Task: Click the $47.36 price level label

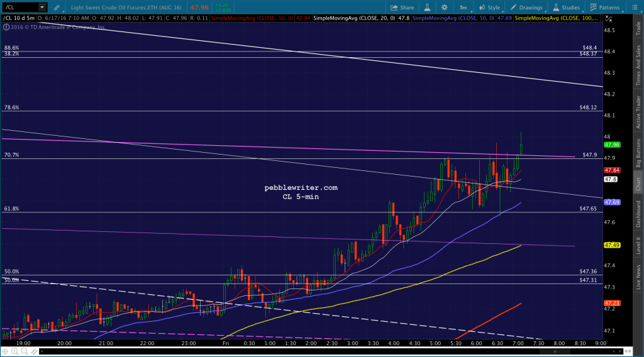Action: (x=588, y=272)
